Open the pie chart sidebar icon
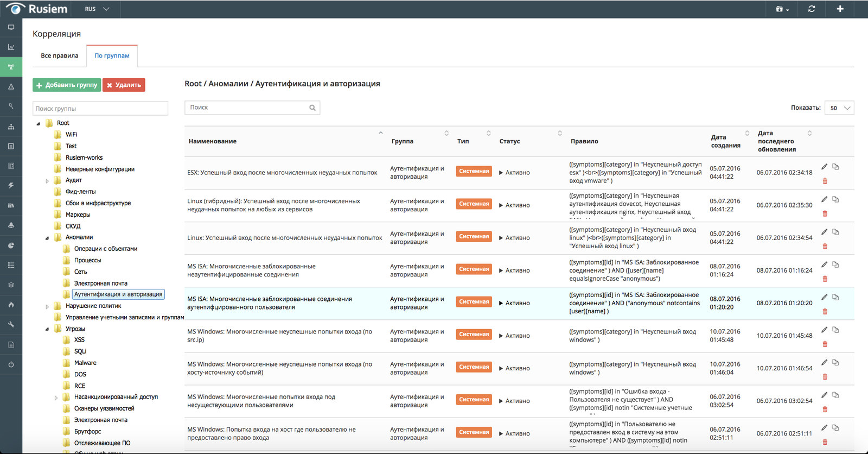The width and height of the screenshot is (868, 454). point(11,245)
